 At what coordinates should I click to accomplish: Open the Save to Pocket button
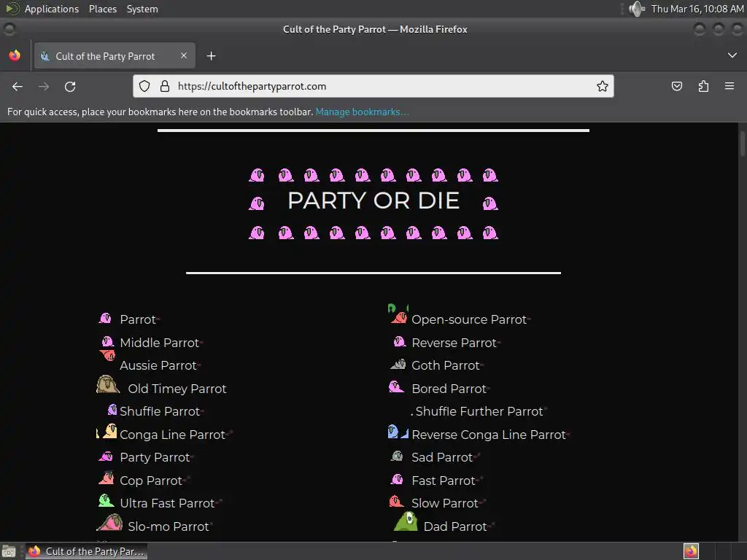pyautogui.click(x=676, y=86)
